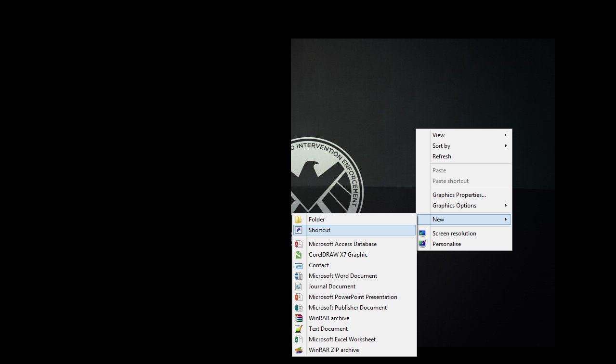Create a CorelDRAW X7 Graphic
This screenshot has height=364, width=616.
click(x=354, y=255)
